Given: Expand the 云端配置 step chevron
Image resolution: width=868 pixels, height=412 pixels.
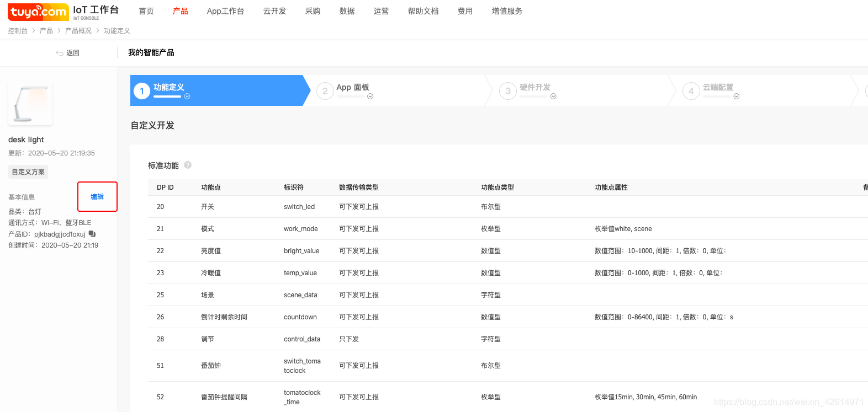Looking at the screenshot, I should 737,97.
